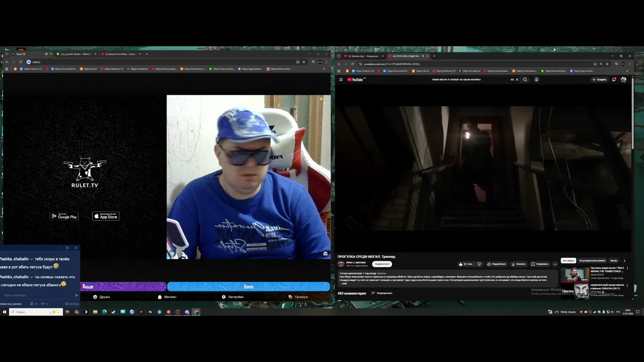The height and width of the screenshot is (362, 644).
Task: Click the Создать button on YouTube
Action: [x=599, y=79]
